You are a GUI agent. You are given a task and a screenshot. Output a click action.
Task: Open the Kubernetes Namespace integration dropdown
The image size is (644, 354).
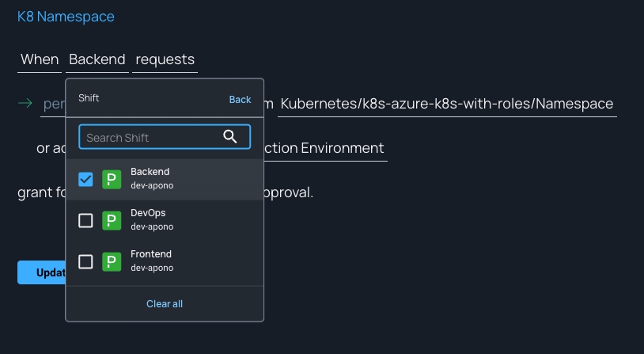point(447,104)
